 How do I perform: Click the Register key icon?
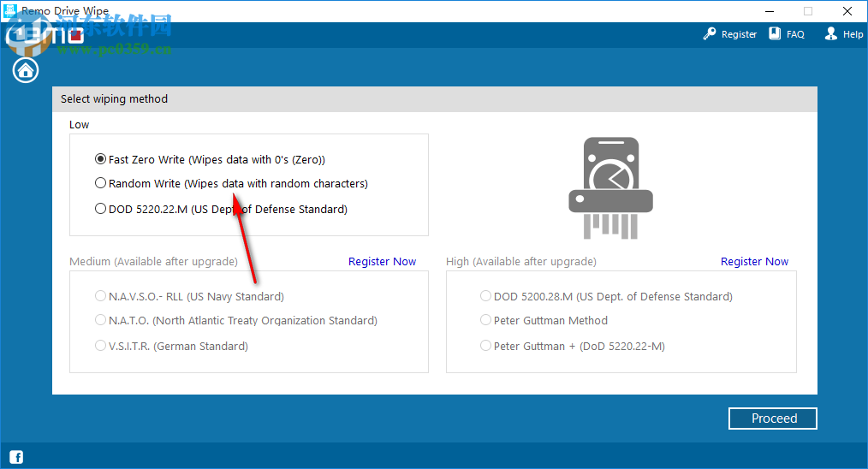click(x=709, y=33)
